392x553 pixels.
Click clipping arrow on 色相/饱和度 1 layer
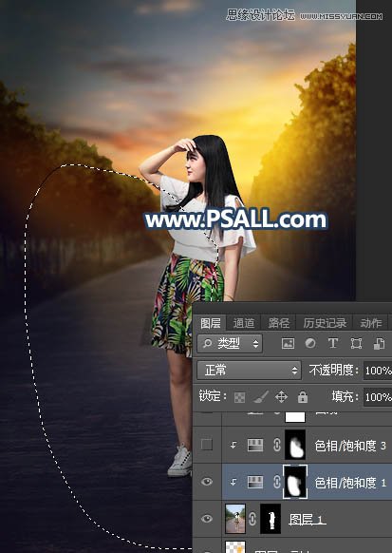[233, 482]
